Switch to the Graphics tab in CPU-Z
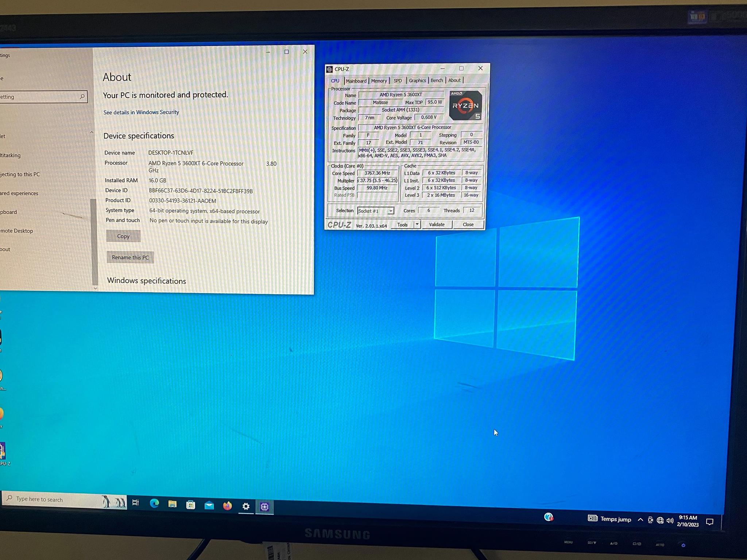 click(417, 81)
